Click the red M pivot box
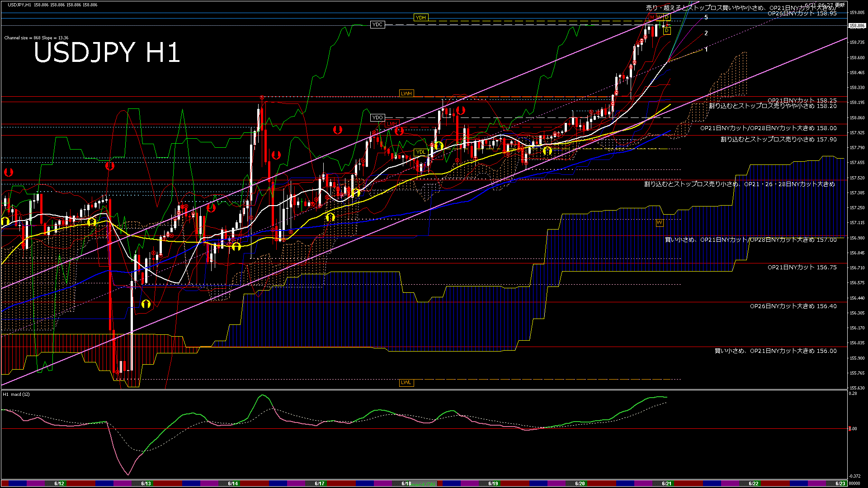 click(652, 17)
